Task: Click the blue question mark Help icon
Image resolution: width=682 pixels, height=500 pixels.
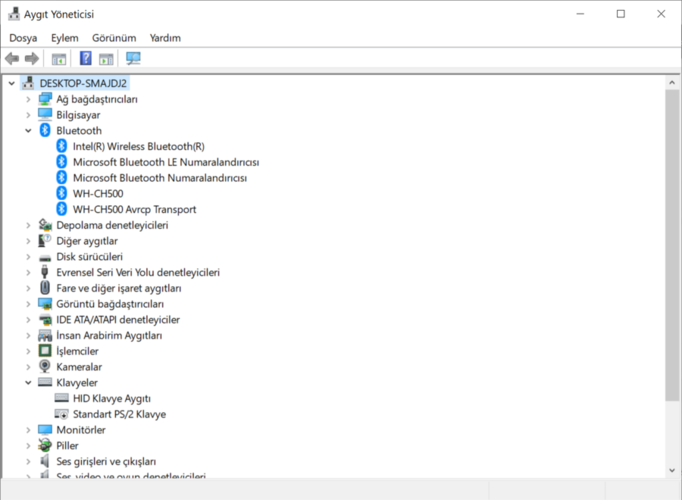Action: click(x=86, y=58)
